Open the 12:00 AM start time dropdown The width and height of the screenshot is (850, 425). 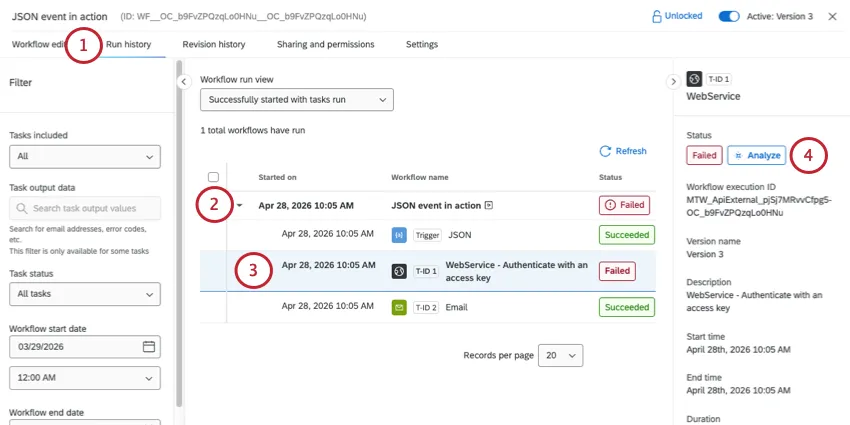85,378
